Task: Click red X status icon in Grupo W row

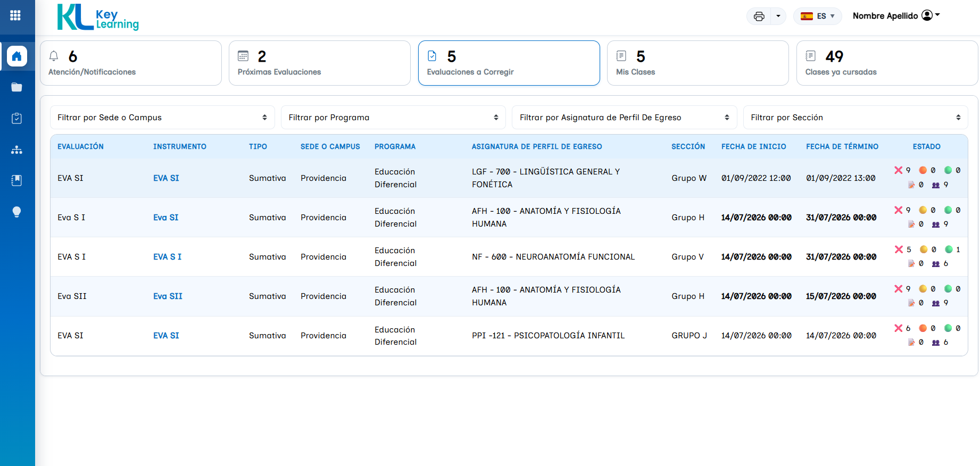Action: click(x=898, y=170)
